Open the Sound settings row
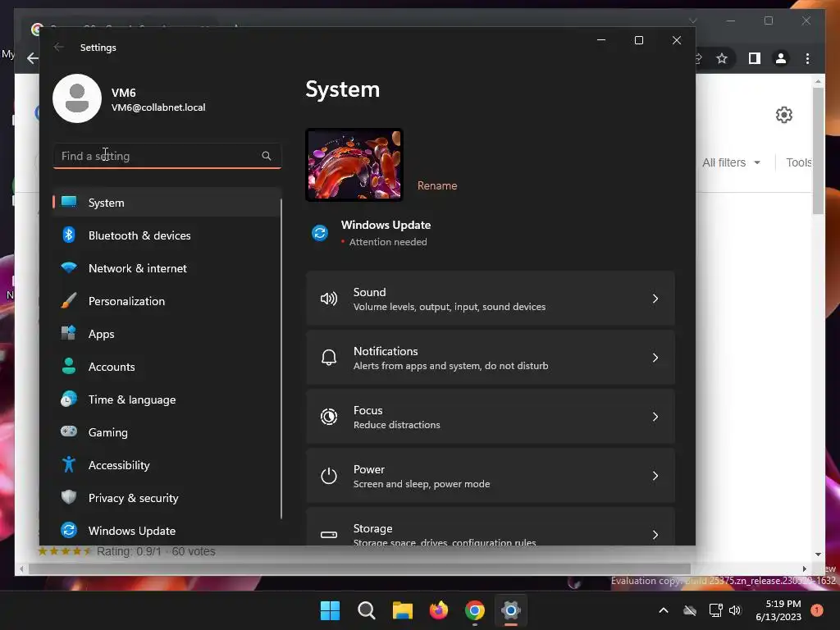This screenshot has width=840, height=630. (x=491, y=299)
